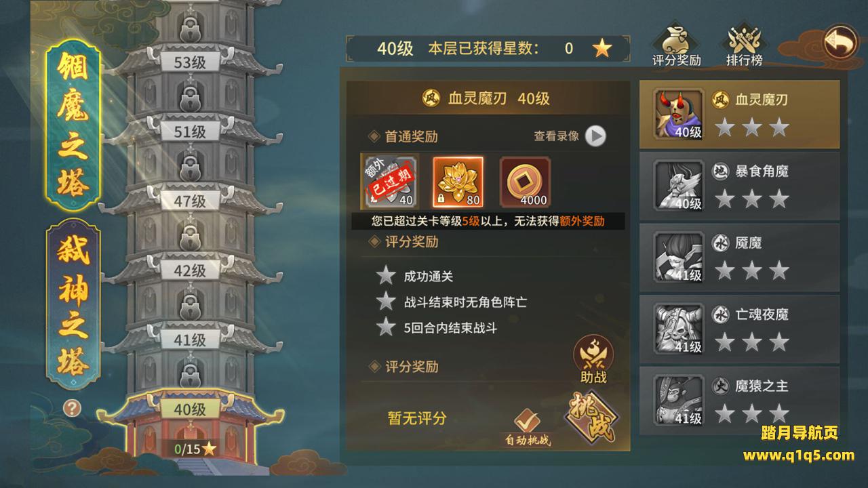The height and width of the screenshot is (488, 868).
Task: Tap the 4000 coin reward icon
Action: click(526, 182)
